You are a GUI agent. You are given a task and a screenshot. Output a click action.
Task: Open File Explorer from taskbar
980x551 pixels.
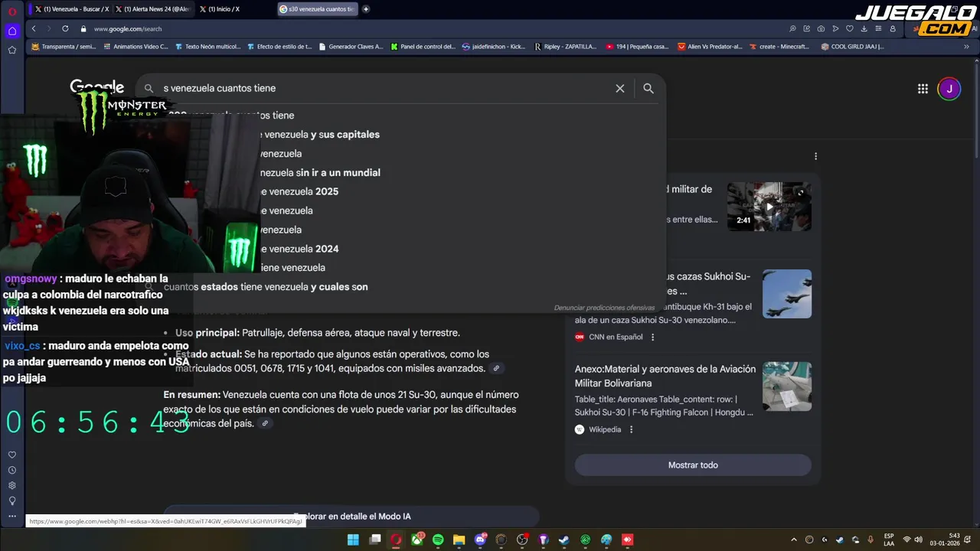pos(459,540)
